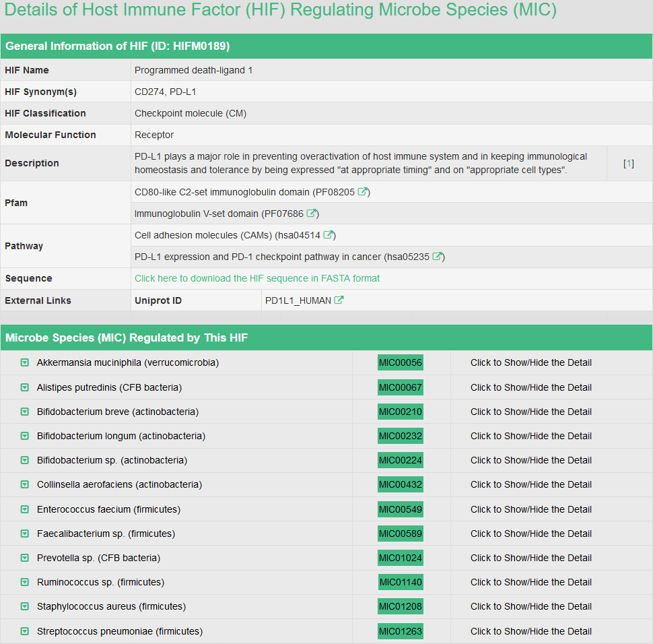Open reference [1] in Description row
Viewport: 653px width, 644px height.
pyautogui.click(x=628, y=163)
